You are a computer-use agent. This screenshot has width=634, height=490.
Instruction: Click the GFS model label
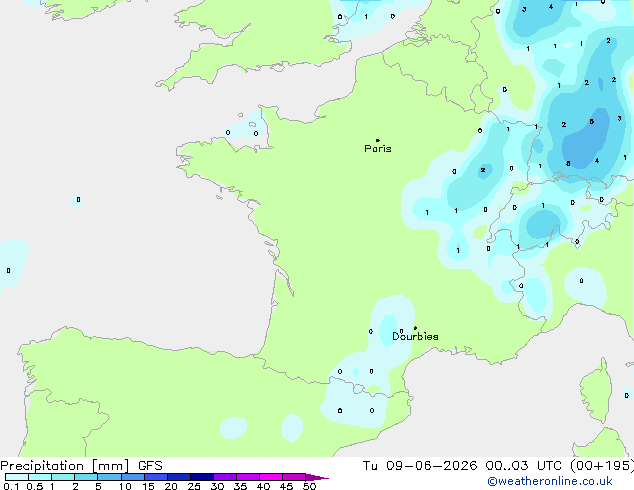(x=150, y=466)
